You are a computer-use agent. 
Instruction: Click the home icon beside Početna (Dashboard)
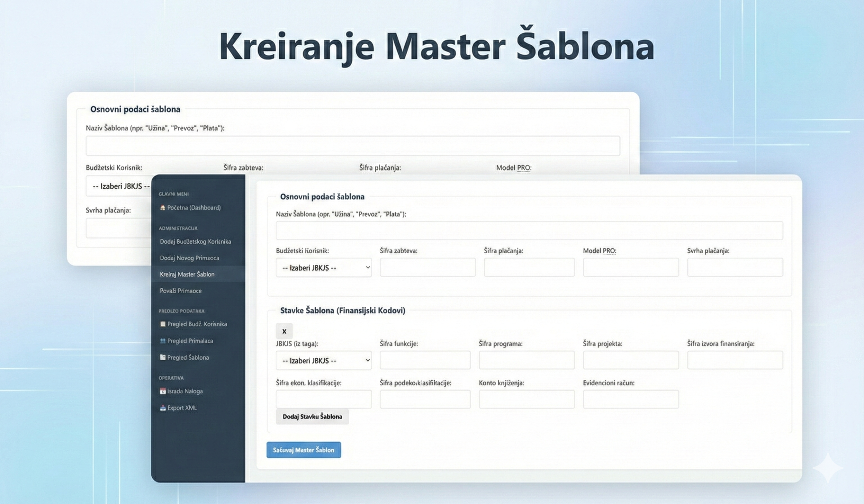pyautogui.click(x=163, y=208)
